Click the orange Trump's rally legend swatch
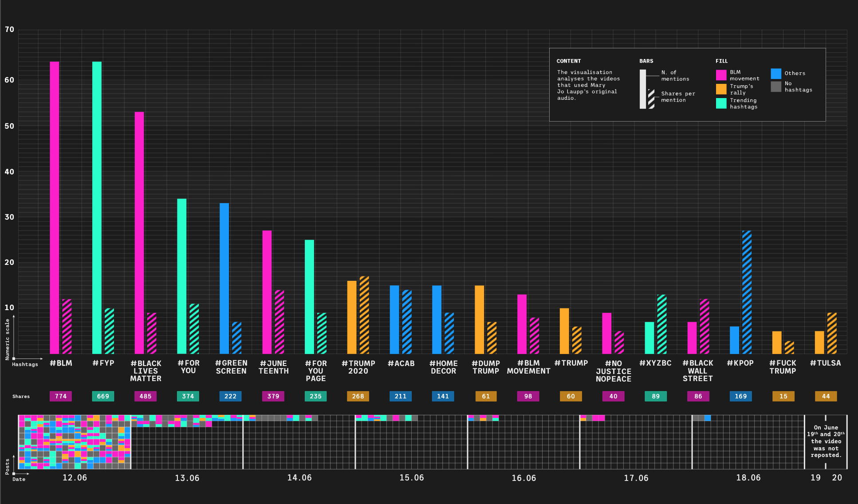This screenshot has width=858, height=504. (x=721, y=89)
